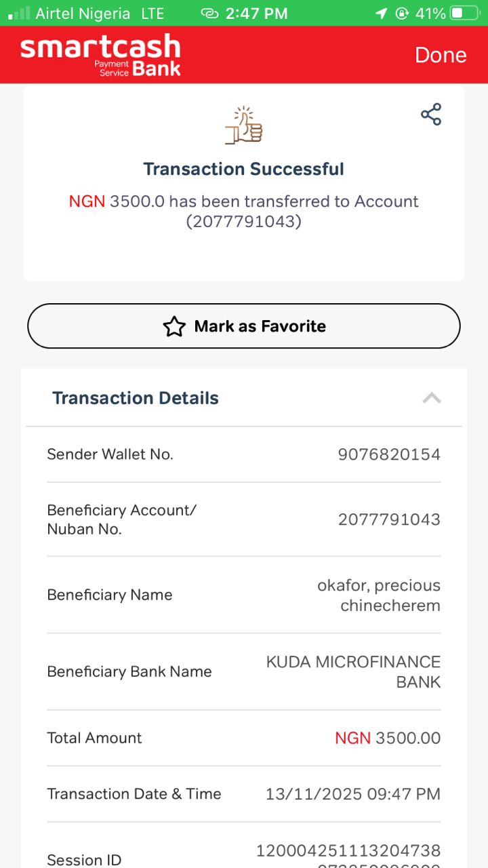The width and height of the screenshot is (488, 868).
Task: Tap the transaction date 13/11/2025 09:47 PM
Action: tap(352, 793)
